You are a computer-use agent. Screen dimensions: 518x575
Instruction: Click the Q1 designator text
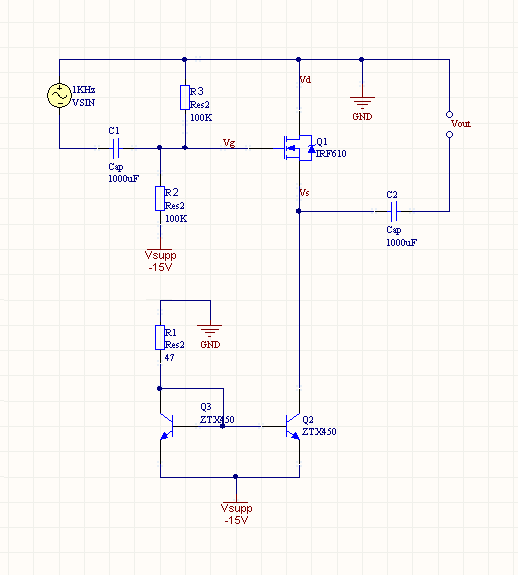(322, 142)
